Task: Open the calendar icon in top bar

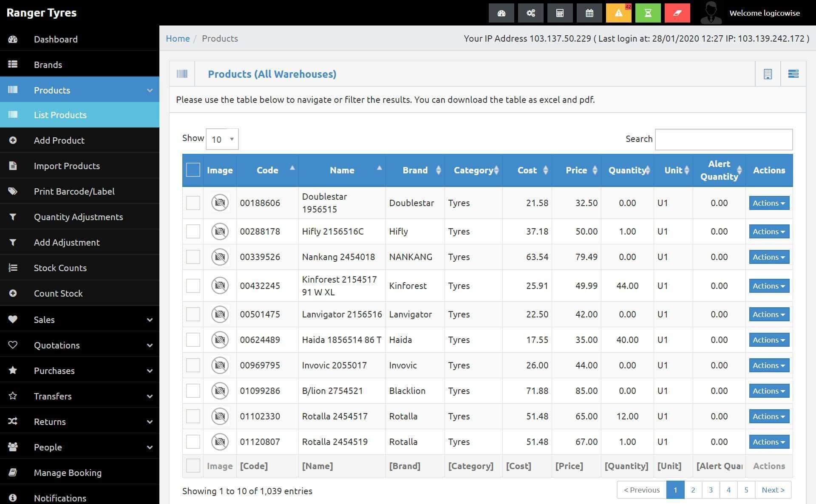Action: (x=589, y=13)
